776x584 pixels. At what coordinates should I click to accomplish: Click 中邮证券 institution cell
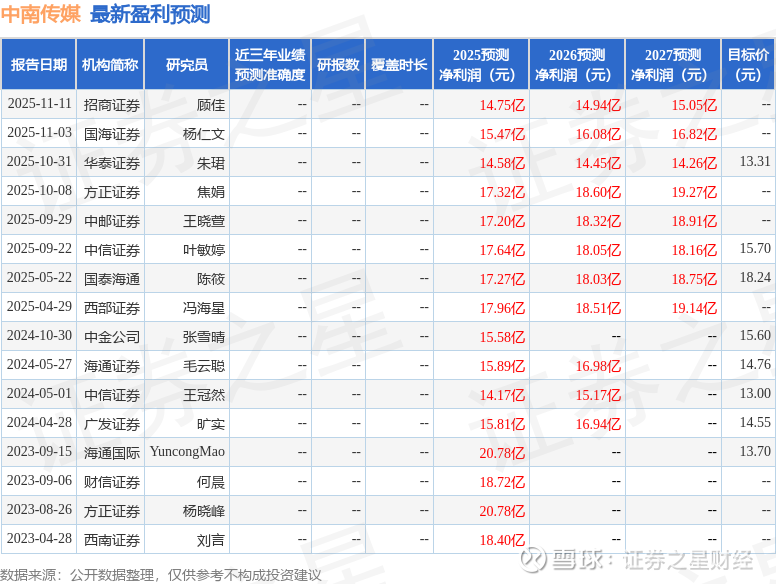(112, 221)
